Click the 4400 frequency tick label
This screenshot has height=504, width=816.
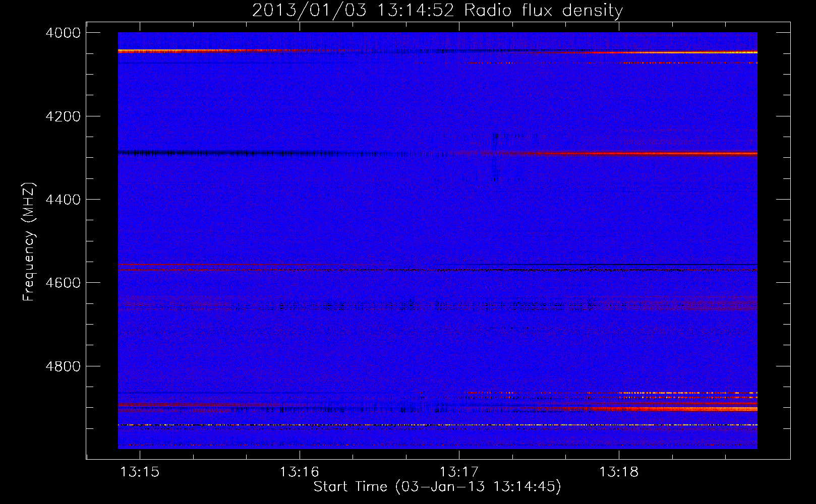tap(63, 200)
